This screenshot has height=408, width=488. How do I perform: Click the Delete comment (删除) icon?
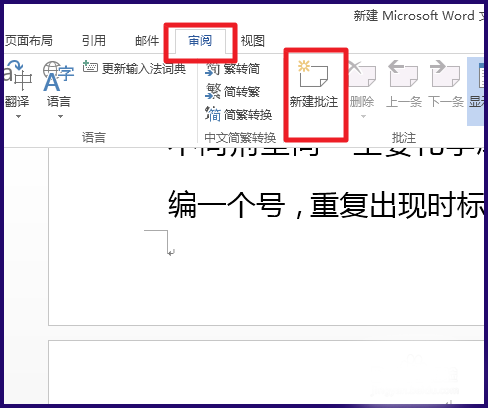(362, 74)
